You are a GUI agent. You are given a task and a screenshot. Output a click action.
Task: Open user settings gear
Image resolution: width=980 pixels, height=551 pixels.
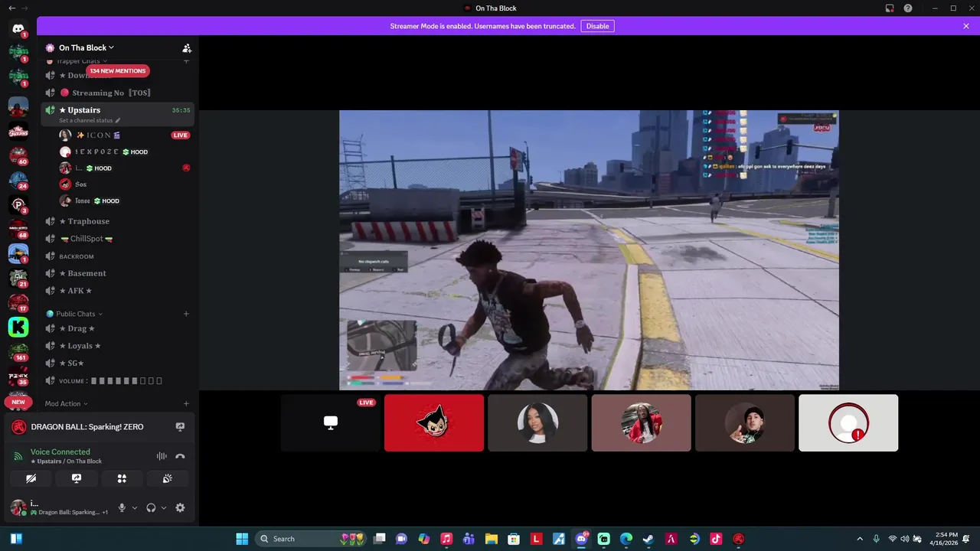click(x=180, y=507)
